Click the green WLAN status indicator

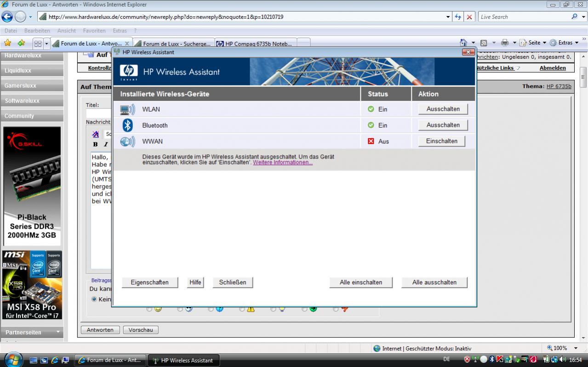(x=371, y=109)
